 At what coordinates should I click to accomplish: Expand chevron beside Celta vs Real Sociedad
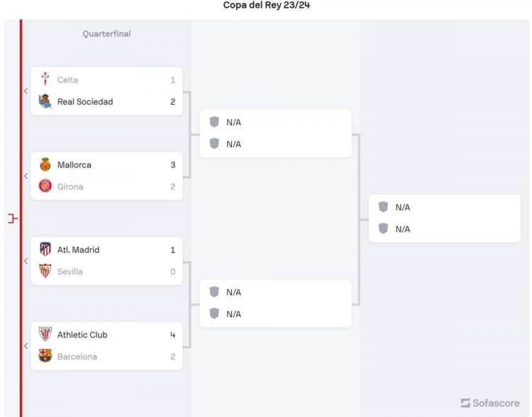26,91
